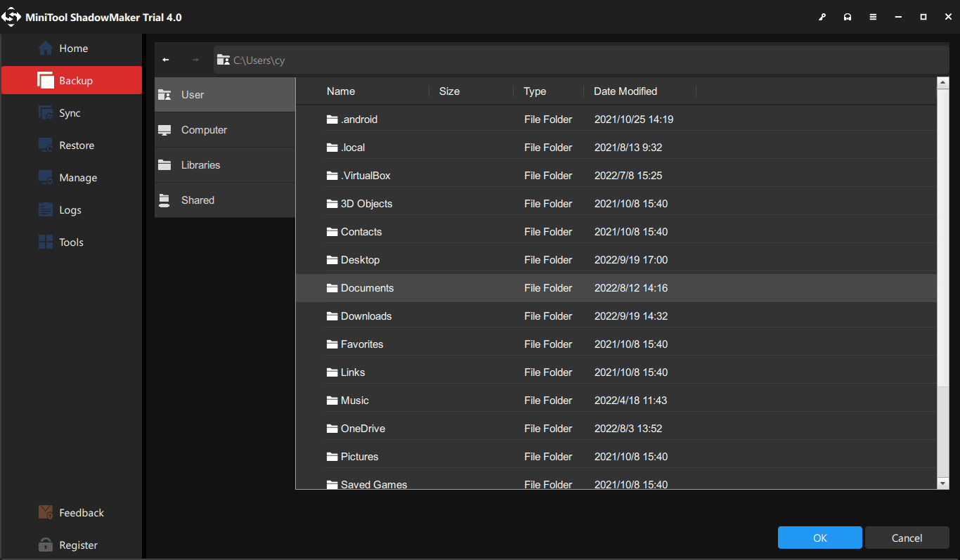This screenshot has height=560, width=960.
Task: Open support via the headset icon
Action: (848, 16)
